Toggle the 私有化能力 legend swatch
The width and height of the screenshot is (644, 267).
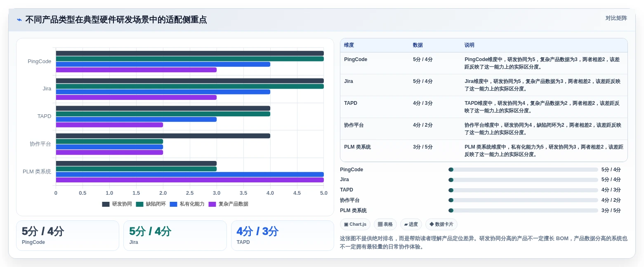tap(173, 204)
